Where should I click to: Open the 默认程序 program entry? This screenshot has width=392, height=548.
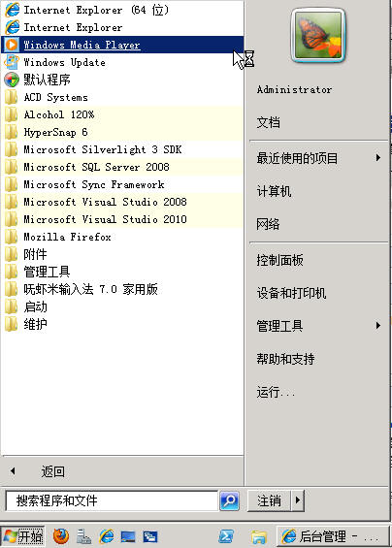click(122, 80)
